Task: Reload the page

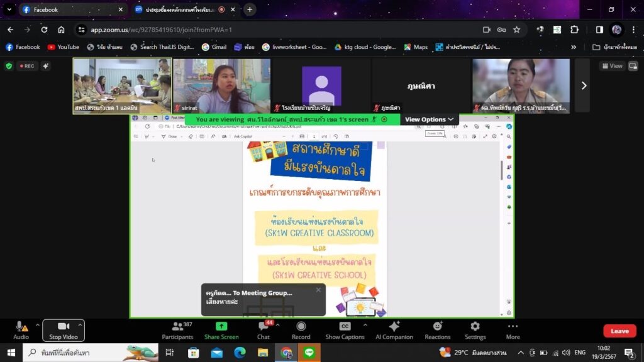Action: (44, 30)
